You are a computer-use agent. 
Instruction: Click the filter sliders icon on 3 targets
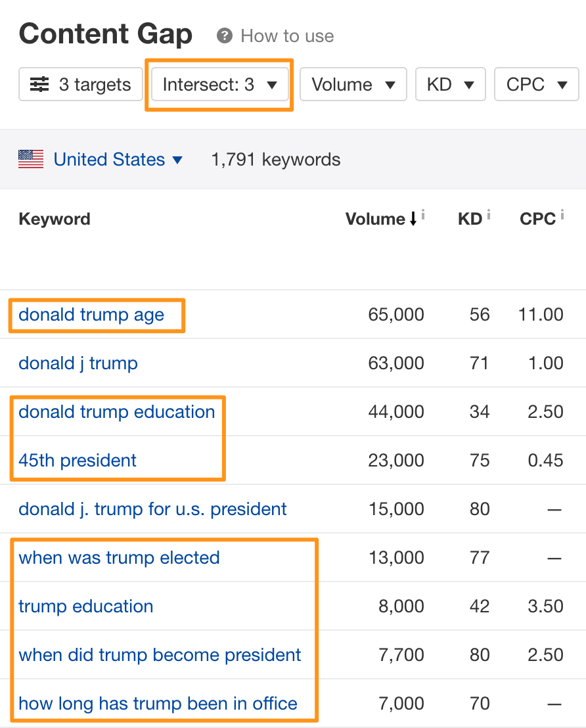pos(38,84)
